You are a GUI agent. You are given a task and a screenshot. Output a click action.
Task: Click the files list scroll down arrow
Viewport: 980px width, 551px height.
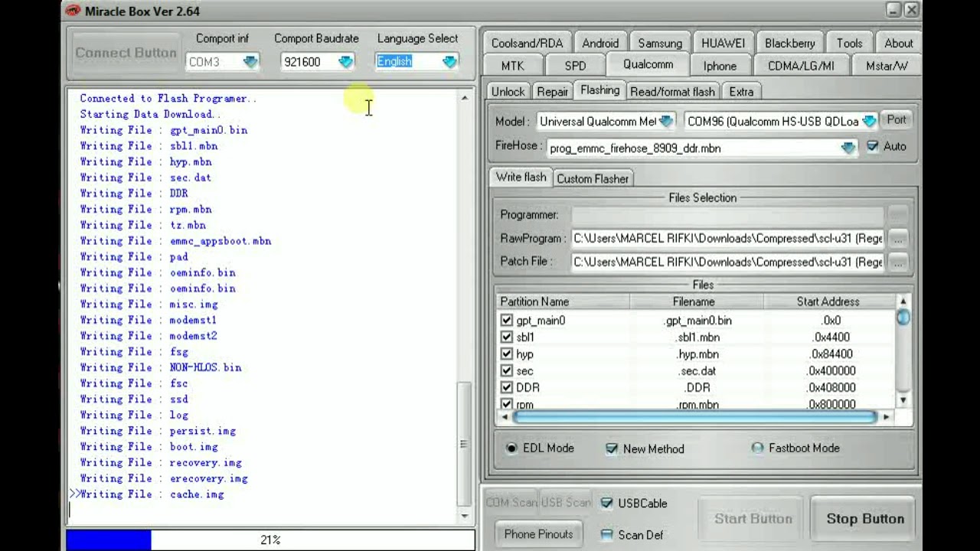903,400
